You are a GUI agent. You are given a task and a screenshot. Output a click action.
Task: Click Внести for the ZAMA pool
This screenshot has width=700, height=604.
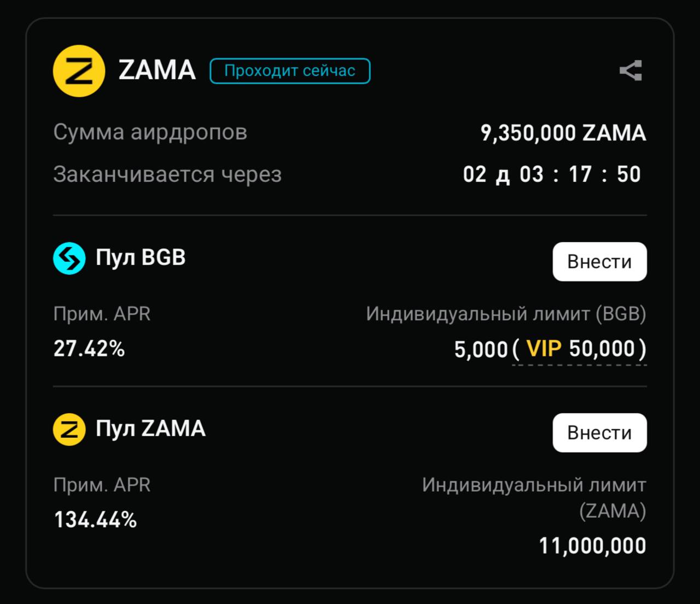click(599, 432)
